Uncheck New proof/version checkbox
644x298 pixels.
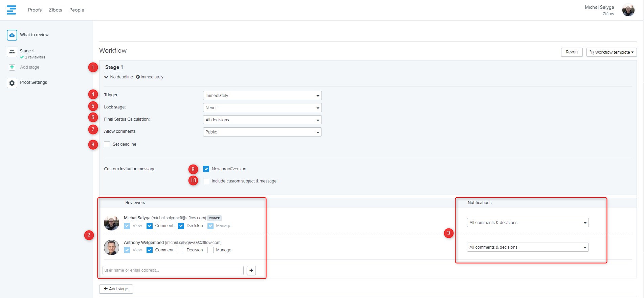(206, 169)
